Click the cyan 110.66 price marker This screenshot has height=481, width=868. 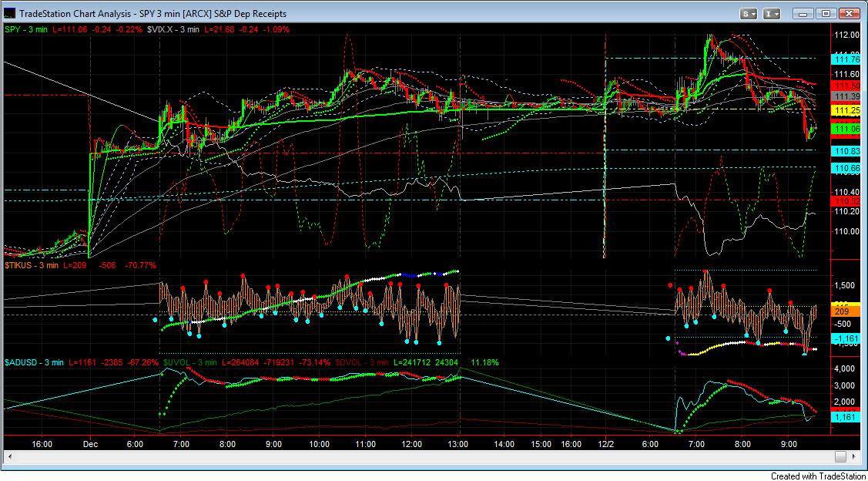[846, 167]
